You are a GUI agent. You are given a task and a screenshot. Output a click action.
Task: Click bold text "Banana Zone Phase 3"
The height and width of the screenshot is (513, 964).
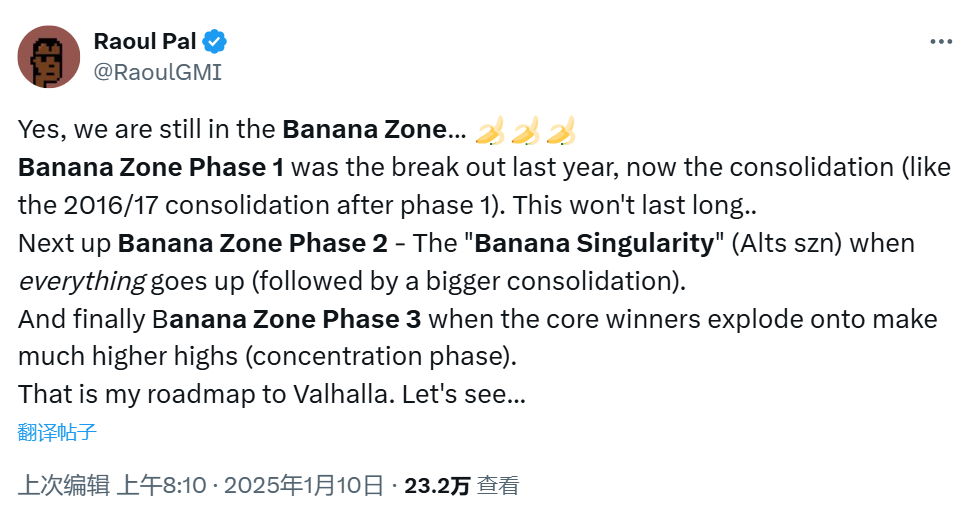286,319
